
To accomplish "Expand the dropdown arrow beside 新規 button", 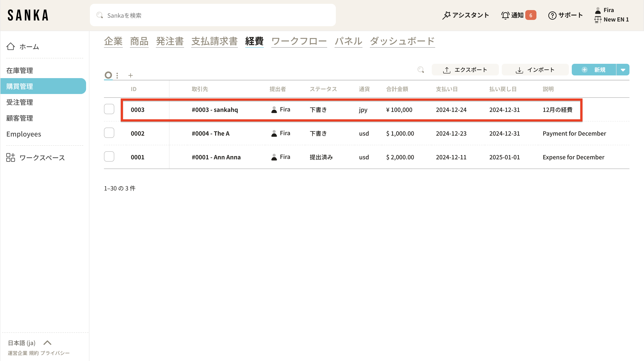I will click(x=623, y=70).
